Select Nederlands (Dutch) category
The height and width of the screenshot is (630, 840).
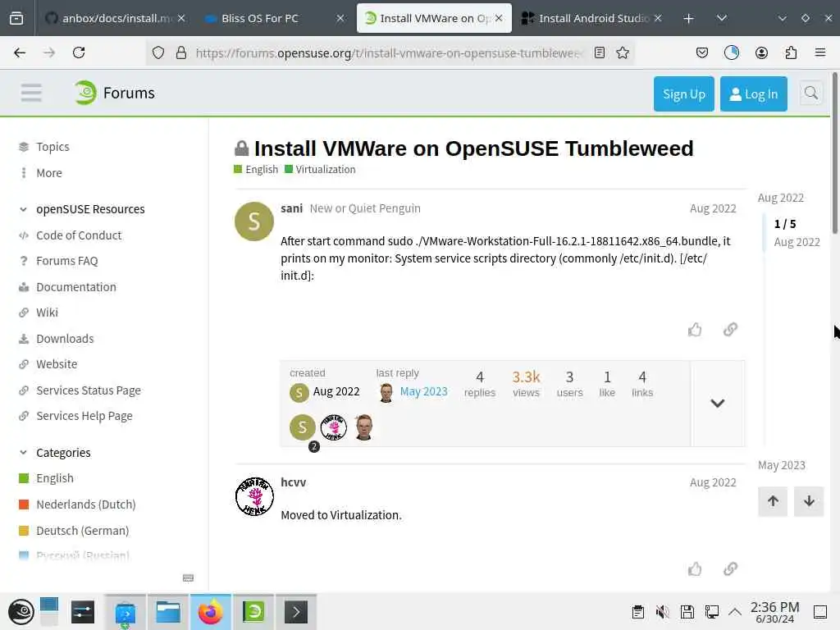click(x=85, y=504)
